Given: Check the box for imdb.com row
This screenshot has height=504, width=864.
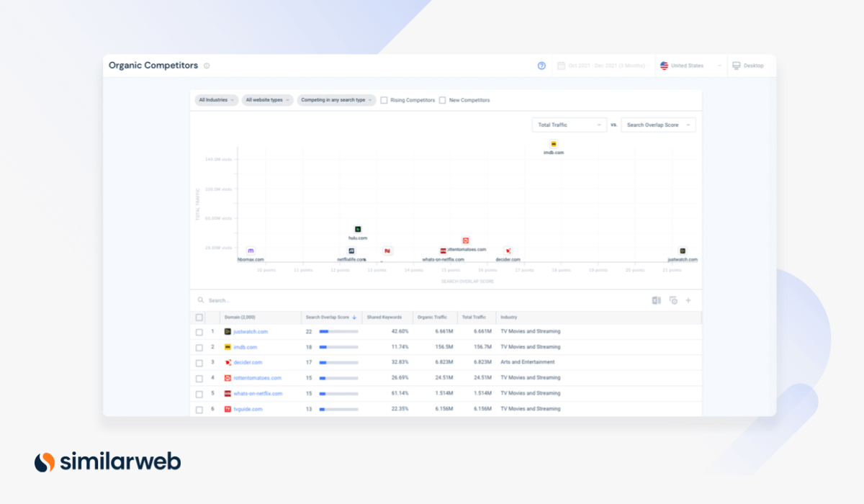Looking at the screenshot, I should click(x=199, y=347).
